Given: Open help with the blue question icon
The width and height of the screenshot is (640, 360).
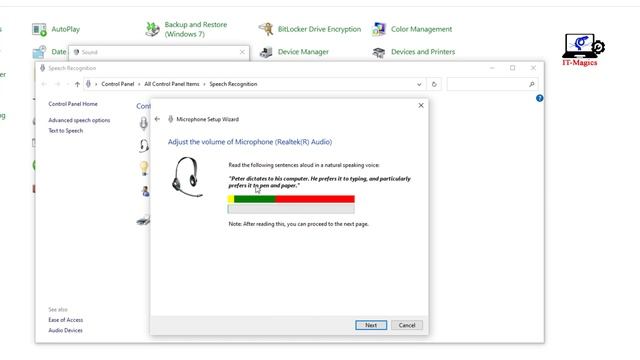Looking at the screenshot, I should 540,98.
